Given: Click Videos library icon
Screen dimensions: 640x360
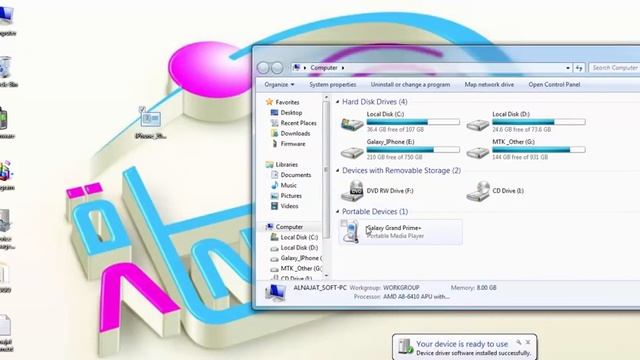Looking at the screenshot, I should (274, 206).
